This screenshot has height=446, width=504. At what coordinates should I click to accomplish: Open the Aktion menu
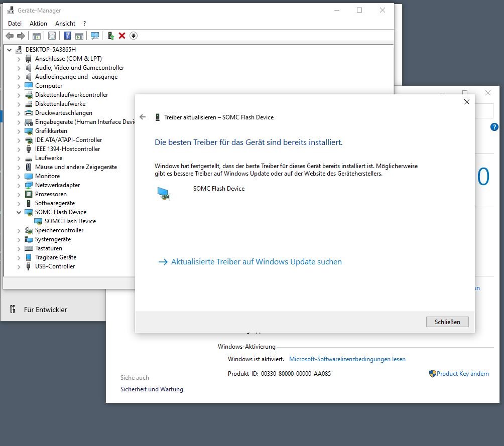point(38,24)
